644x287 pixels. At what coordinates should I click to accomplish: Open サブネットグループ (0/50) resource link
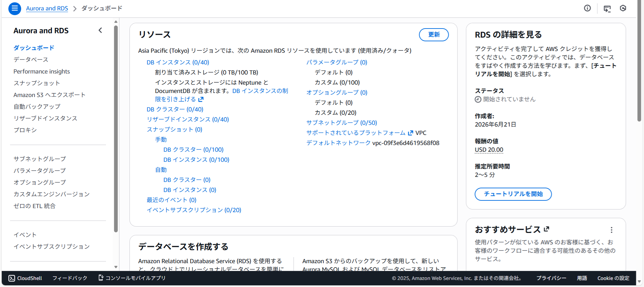coord(341,123)
